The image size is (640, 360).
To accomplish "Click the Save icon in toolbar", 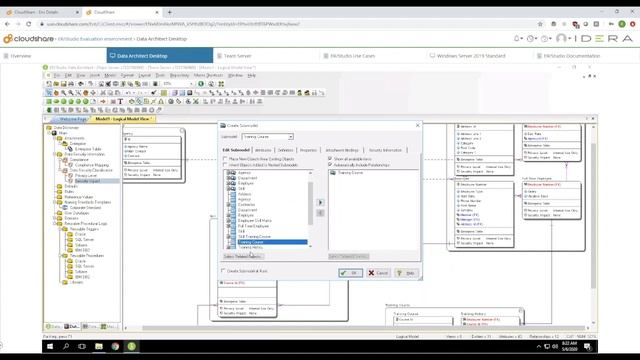I will (64, 84).
